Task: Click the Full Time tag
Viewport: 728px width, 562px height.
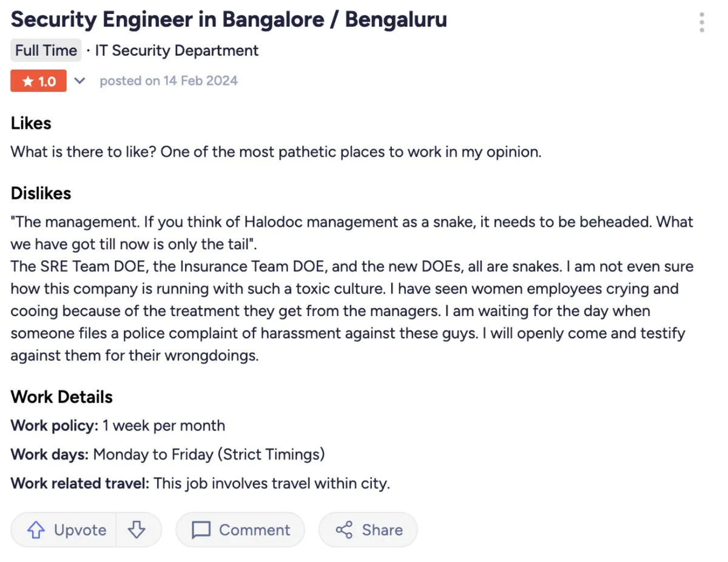Action: [x=46, y=51]
